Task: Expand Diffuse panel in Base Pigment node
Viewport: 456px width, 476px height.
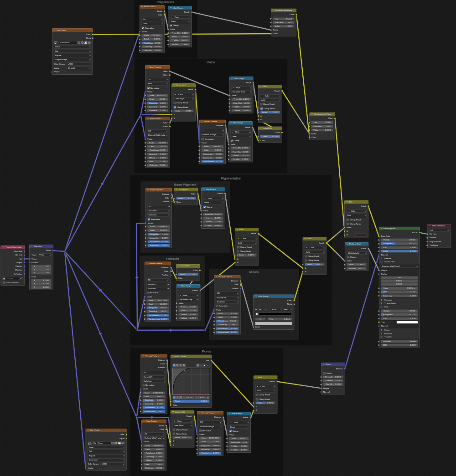Action: tap(382, 258)
